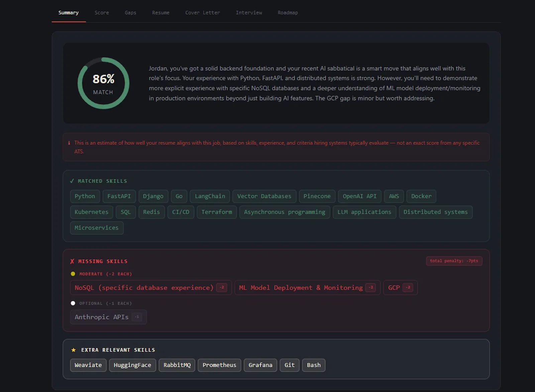This screenshot has width=535, height=392.
Task: Click the -1 badge on Anthropic APIs
Action: [x=137, y=317]
